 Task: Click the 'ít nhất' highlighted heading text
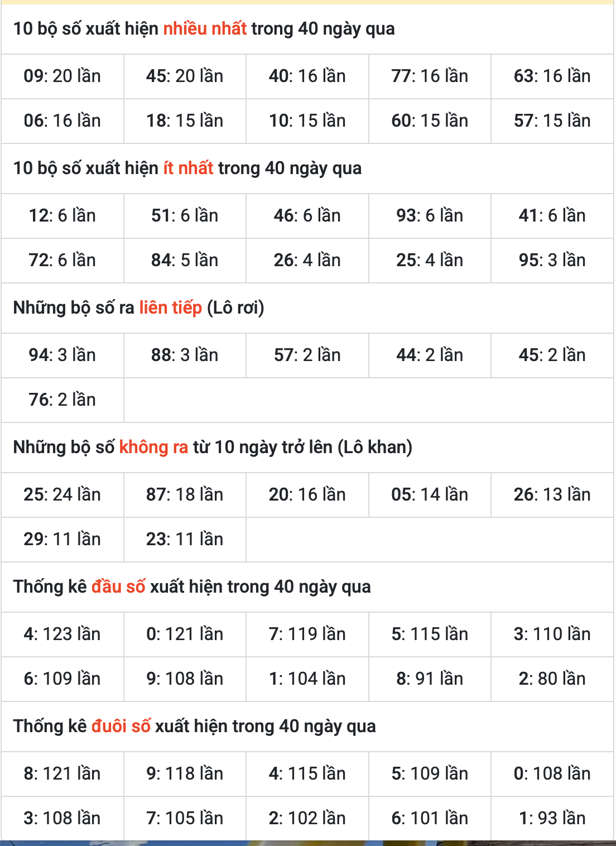[188, 168]
